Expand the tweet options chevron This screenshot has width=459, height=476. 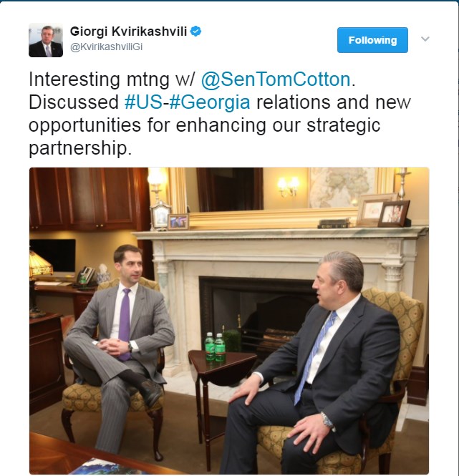(x=425, y=39)
